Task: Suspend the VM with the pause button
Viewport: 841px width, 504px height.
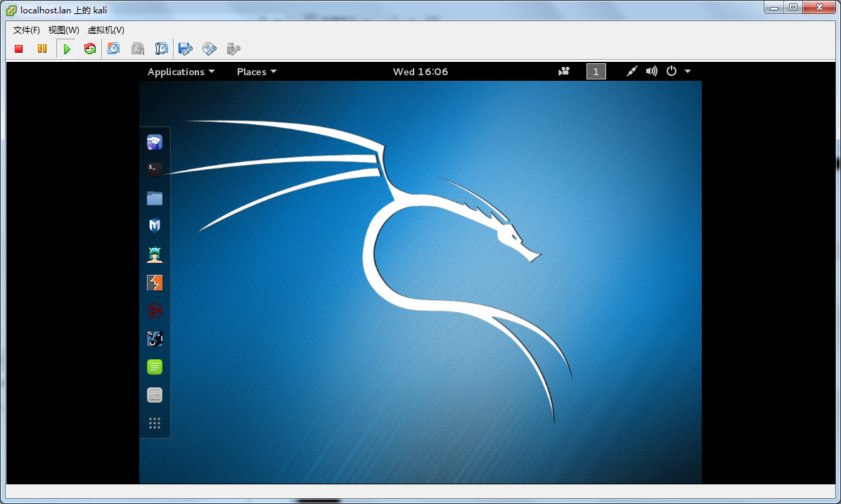Action: pos(41,49)
